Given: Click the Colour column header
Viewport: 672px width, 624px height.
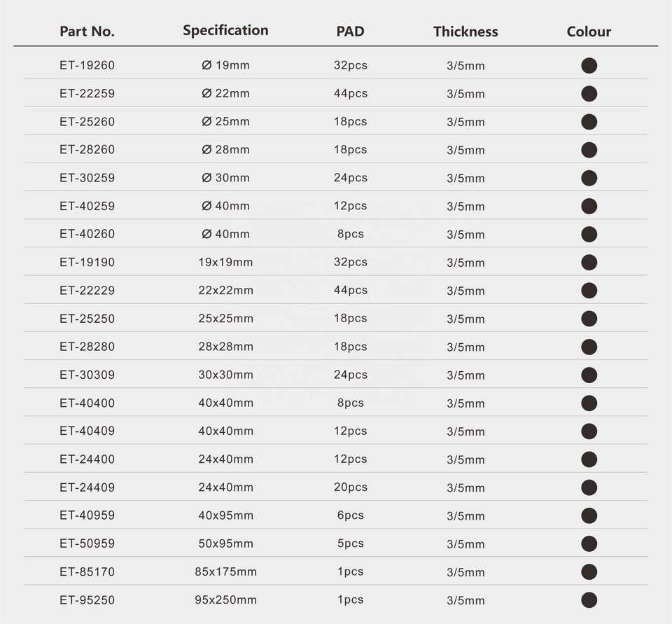Looking at the screenshot, I should tap(589, 32).
